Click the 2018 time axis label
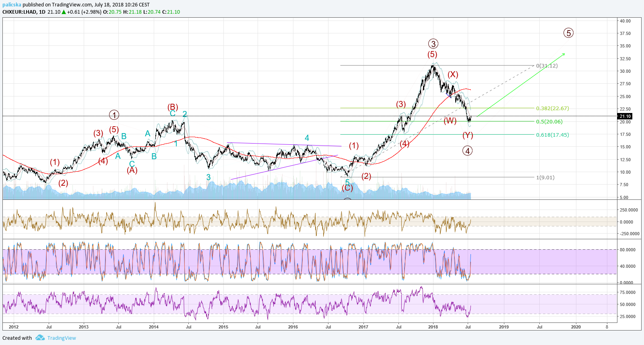644x345 pixels. [433, 327]
